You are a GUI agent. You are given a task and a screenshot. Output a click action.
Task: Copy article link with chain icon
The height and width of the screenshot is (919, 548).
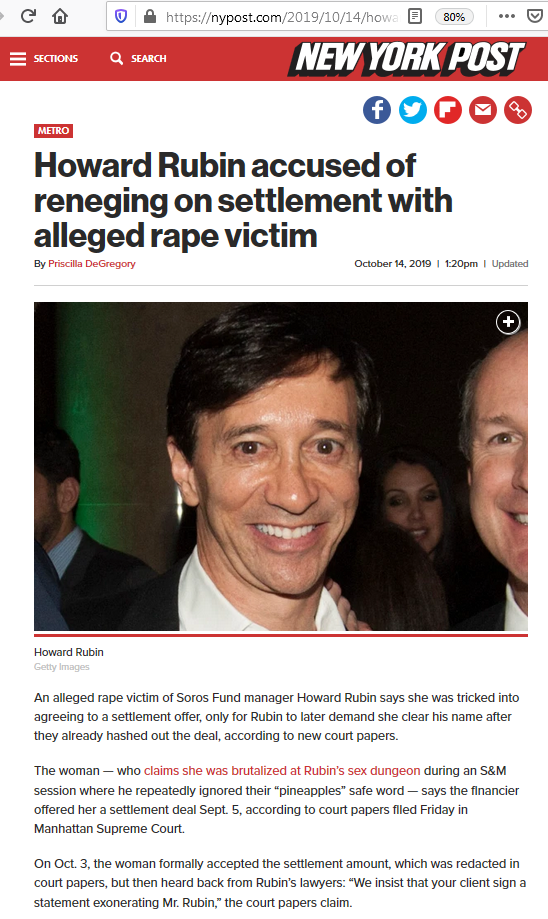[518, 110]
